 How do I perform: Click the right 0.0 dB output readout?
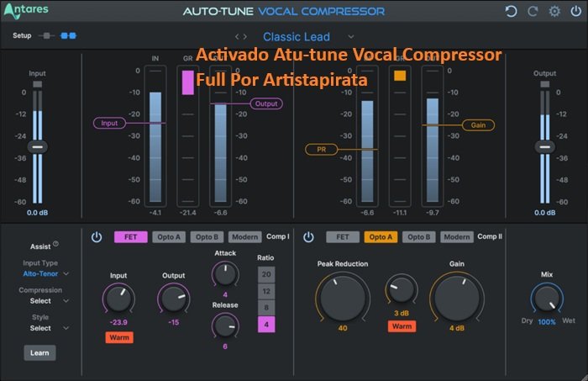tap(545, 213)
